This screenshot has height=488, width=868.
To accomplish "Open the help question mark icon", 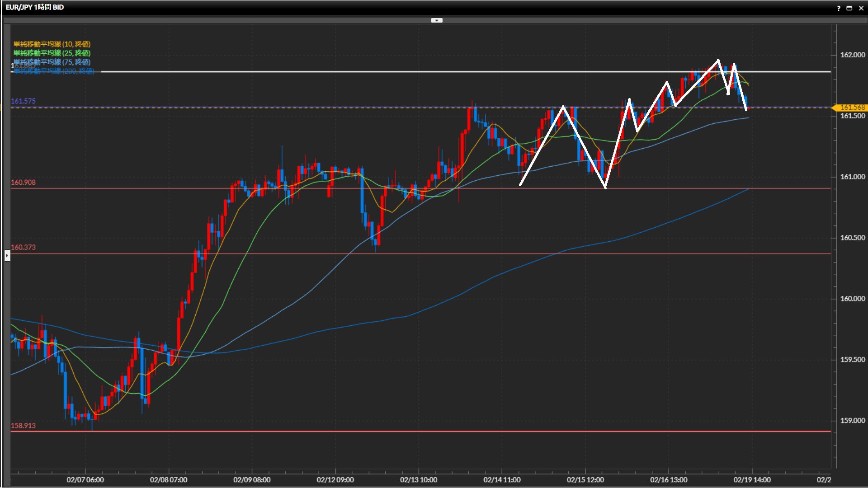I will click(839, 8).
